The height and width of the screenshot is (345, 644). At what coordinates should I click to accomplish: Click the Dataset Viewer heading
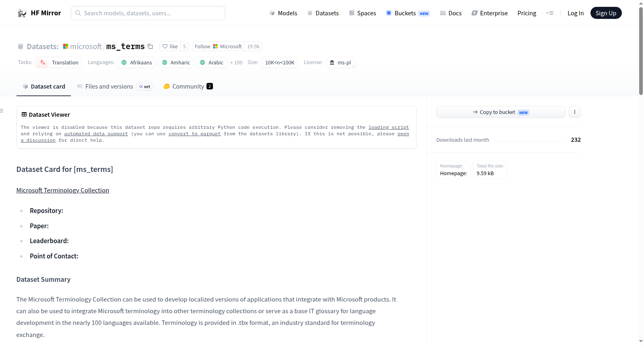pos(50,115)
